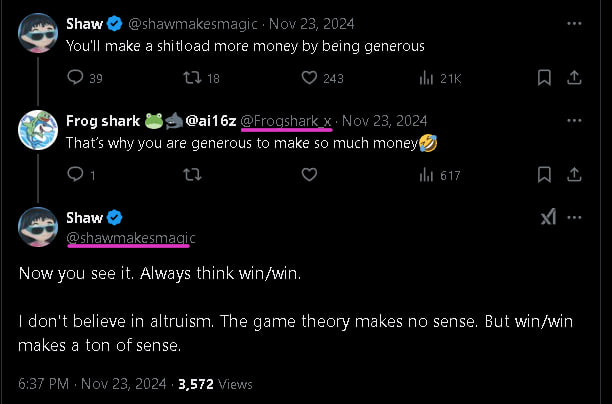Open more options on Frog shark's tweet
Image resolution: width=612 pixels, height=404 pixels.
tap(574, 121)
